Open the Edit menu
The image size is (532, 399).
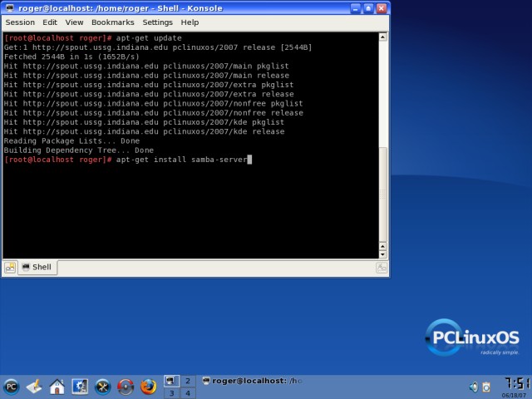(50, 22)
